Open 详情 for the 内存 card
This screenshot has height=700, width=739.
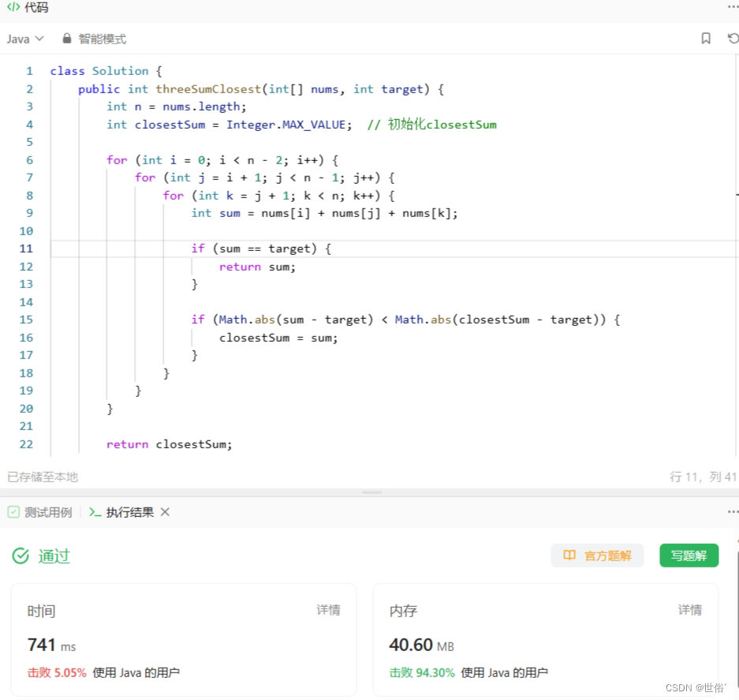(690, 610)
